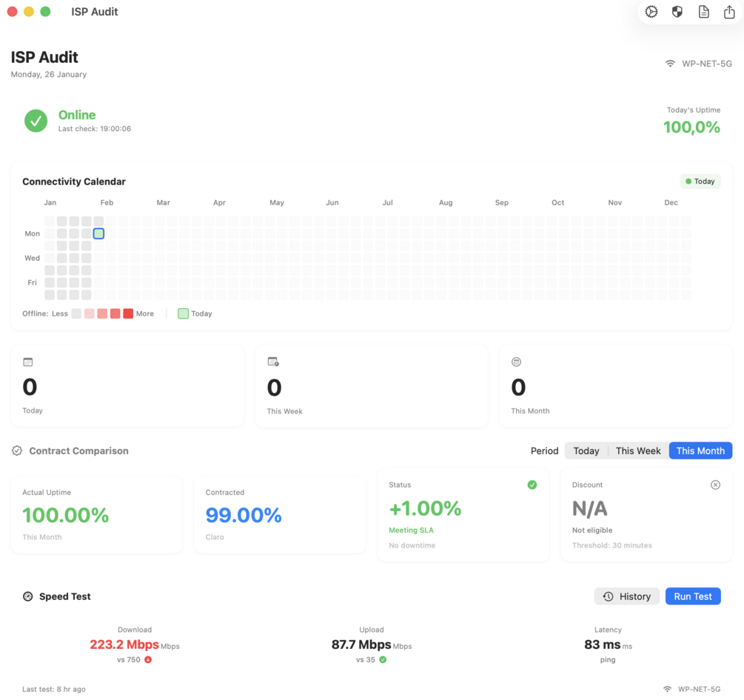Open settings gear icon in toolbar
Viewport: 744px width, 700px height.
[x=651, y=12]
